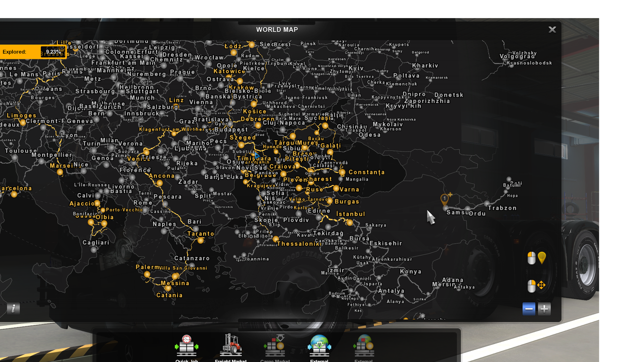This screenshot has height=362, width=644.
Task: Open the greyed External Market icon
Action: tap(363, 346)
